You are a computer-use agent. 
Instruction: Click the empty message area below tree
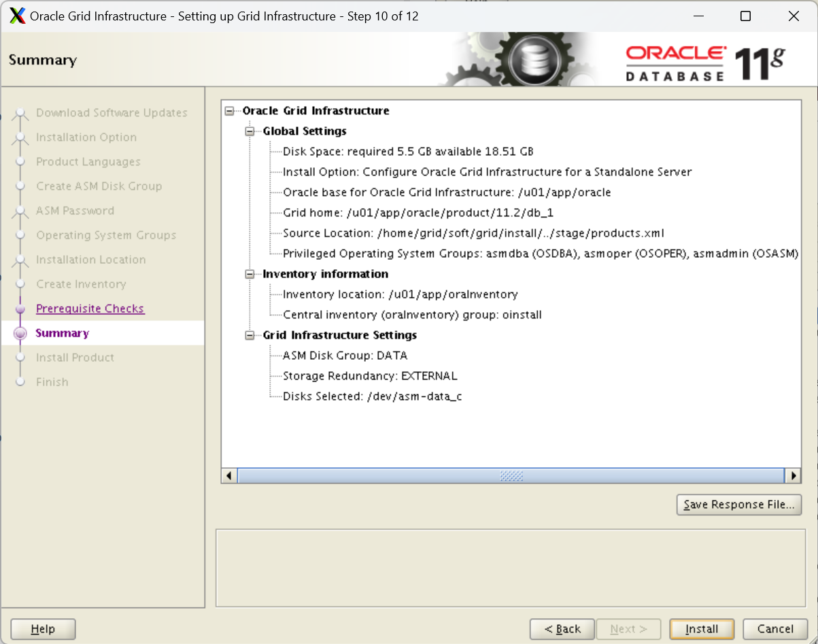click(x=511, y=568)
